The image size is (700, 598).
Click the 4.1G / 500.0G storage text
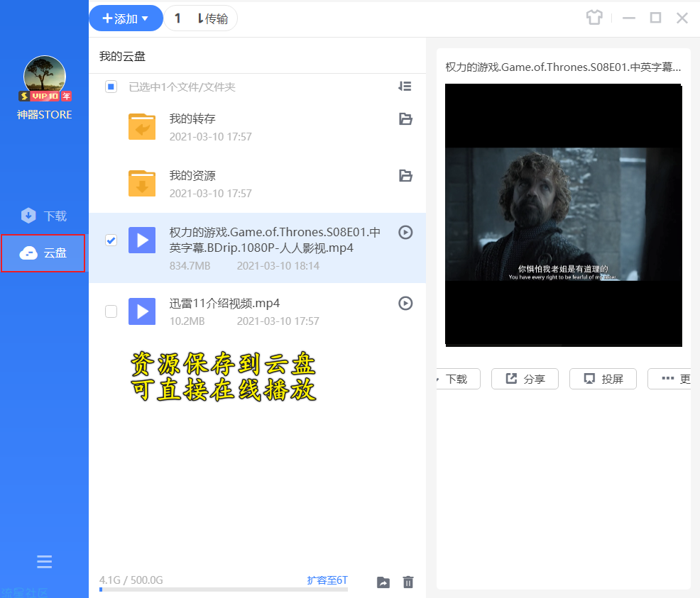[x=131, y=580]
